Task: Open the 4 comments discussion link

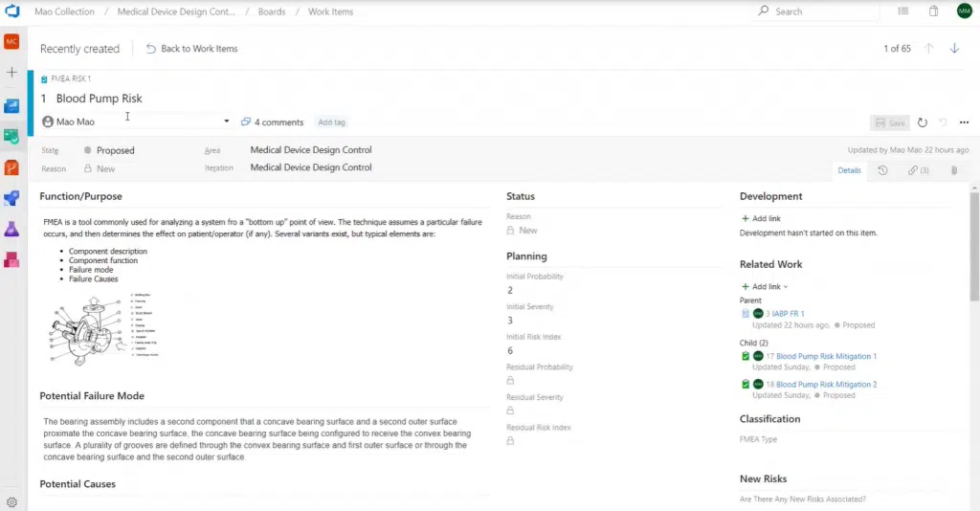Action: (273, 122)
